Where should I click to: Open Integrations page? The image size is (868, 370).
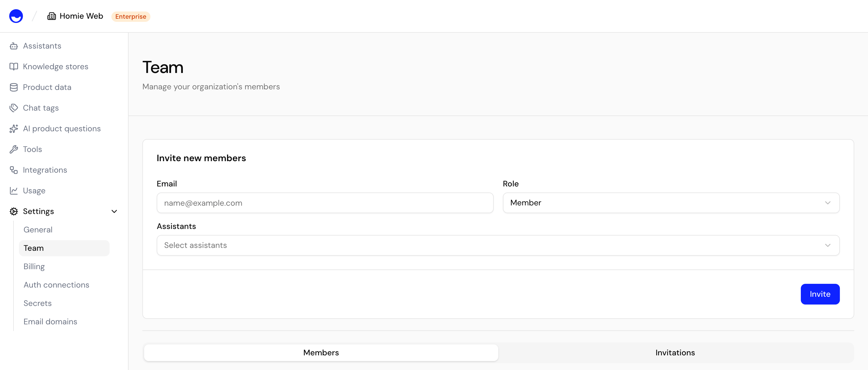[45, 170]
